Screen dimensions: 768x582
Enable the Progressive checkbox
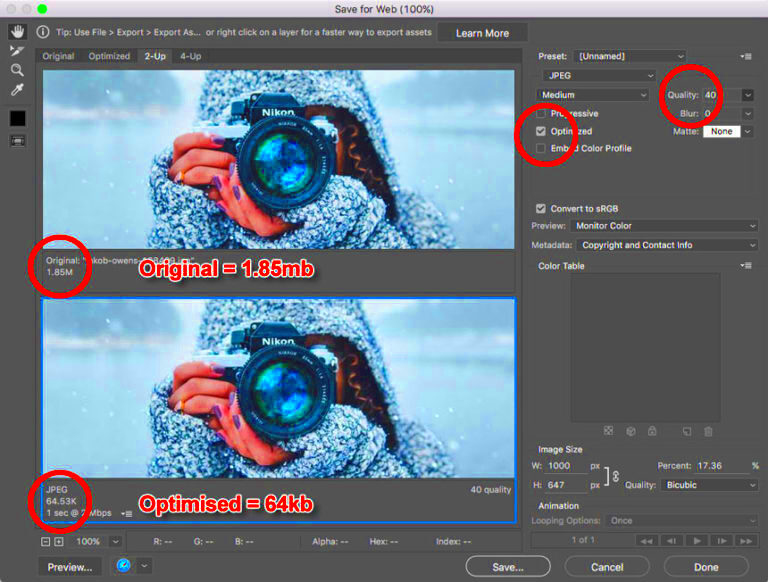541,114
